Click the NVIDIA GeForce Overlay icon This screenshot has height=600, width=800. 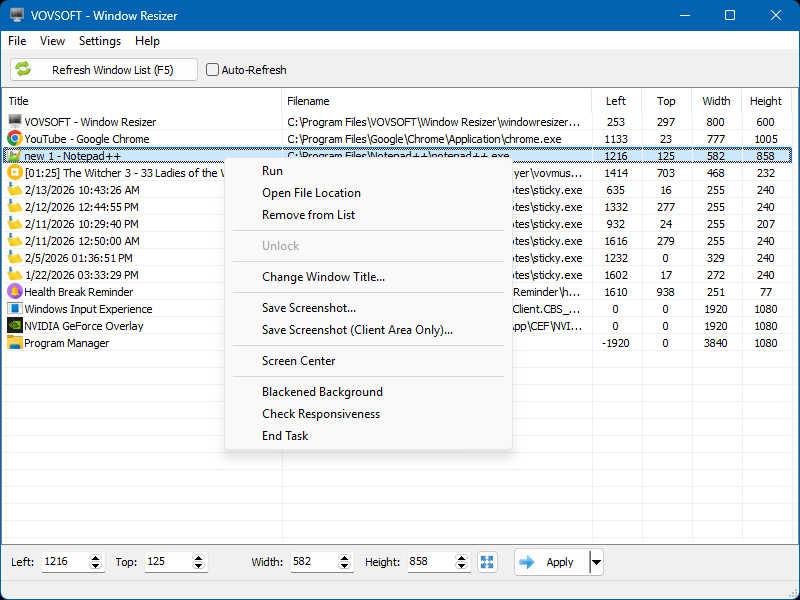pos(15,326)
